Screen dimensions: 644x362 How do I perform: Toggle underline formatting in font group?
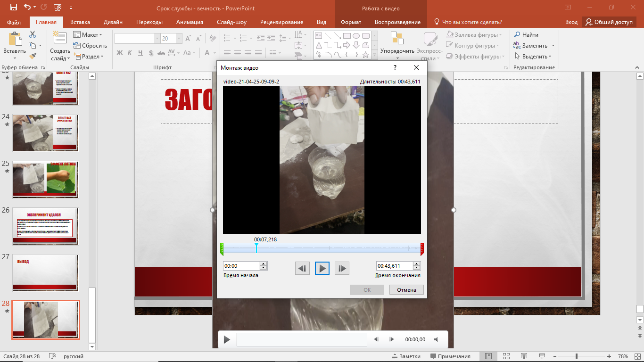point(140,53)
